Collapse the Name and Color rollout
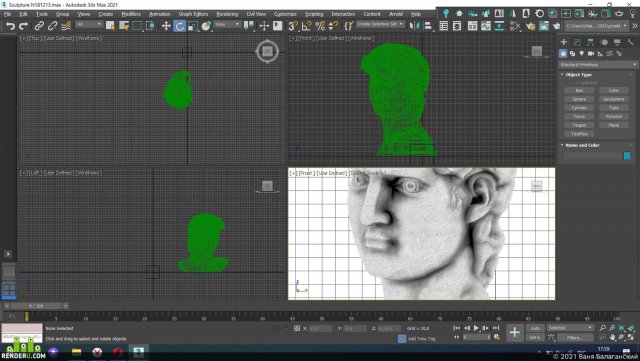 click(x=582, y=145)
